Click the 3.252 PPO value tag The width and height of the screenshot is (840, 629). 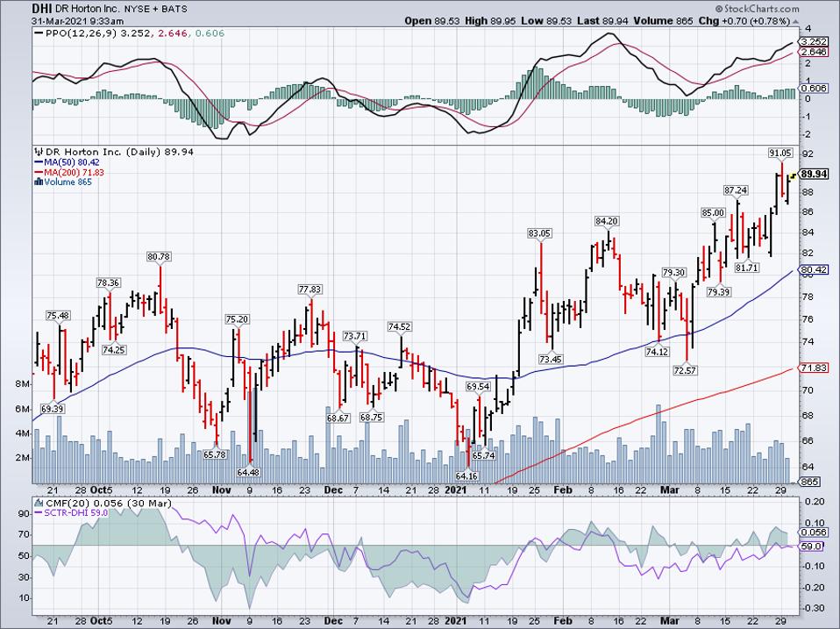point(814,41)
